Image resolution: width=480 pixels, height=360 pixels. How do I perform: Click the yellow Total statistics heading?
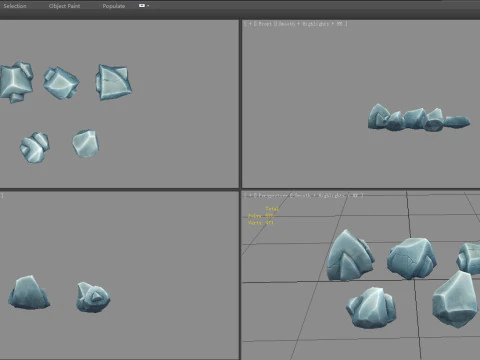272,209
